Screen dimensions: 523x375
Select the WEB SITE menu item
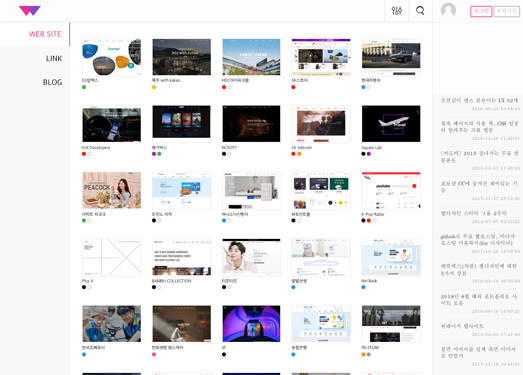(x=45, y=34)
